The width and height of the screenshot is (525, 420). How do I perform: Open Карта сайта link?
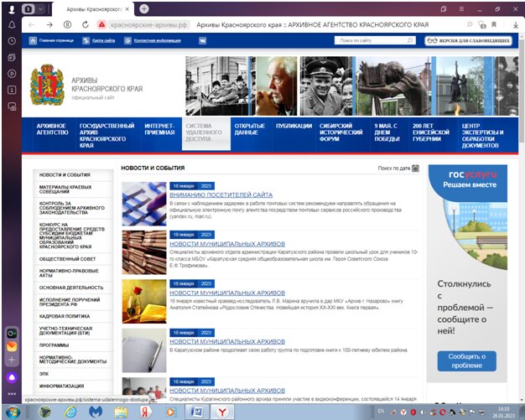pyautogui.click(x=103, y=40)
